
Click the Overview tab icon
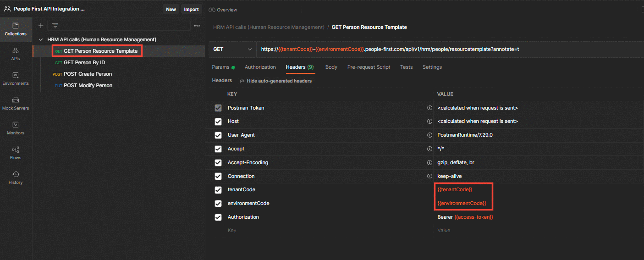(212, 10)
